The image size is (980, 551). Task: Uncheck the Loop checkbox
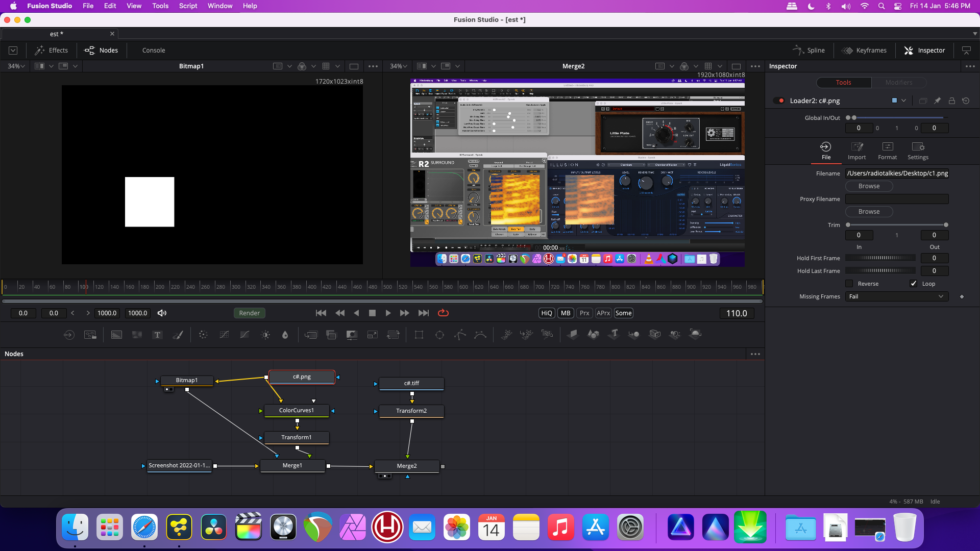pos(914,284)
